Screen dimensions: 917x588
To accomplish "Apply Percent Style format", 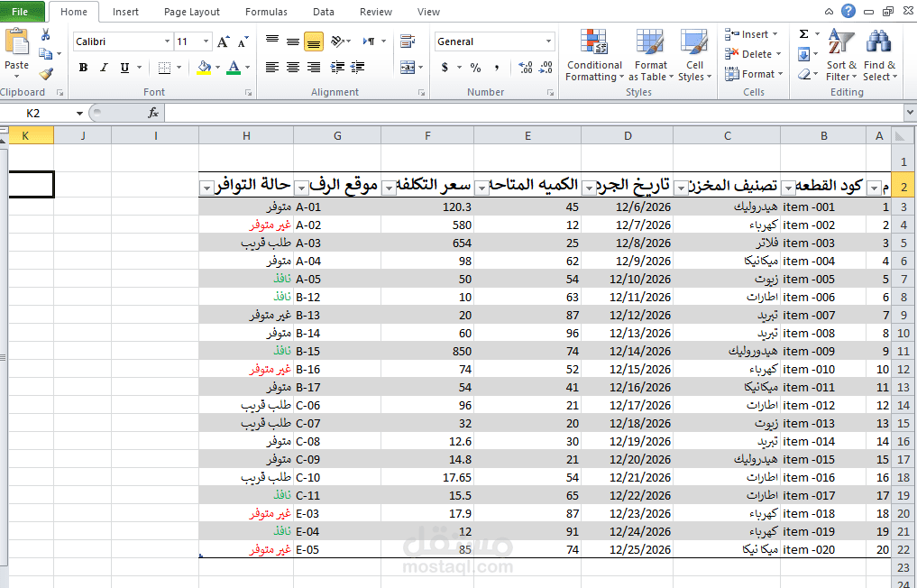I will [476, 68].
